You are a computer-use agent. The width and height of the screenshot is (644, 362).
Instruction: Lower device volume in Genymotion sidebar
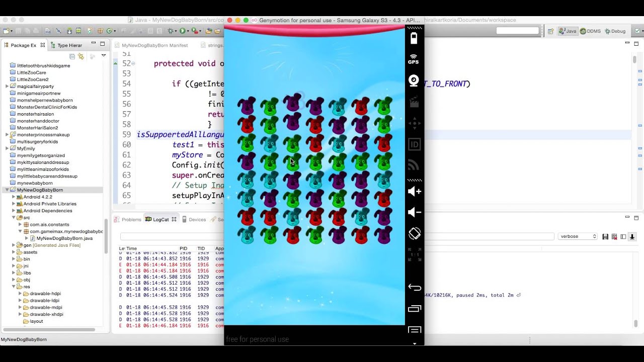414,212
